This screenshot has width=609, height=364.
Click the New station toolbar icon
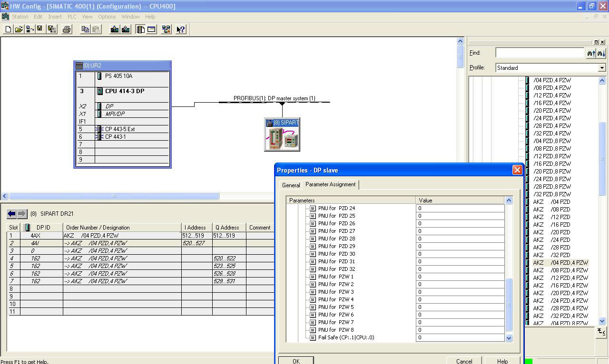8,29
